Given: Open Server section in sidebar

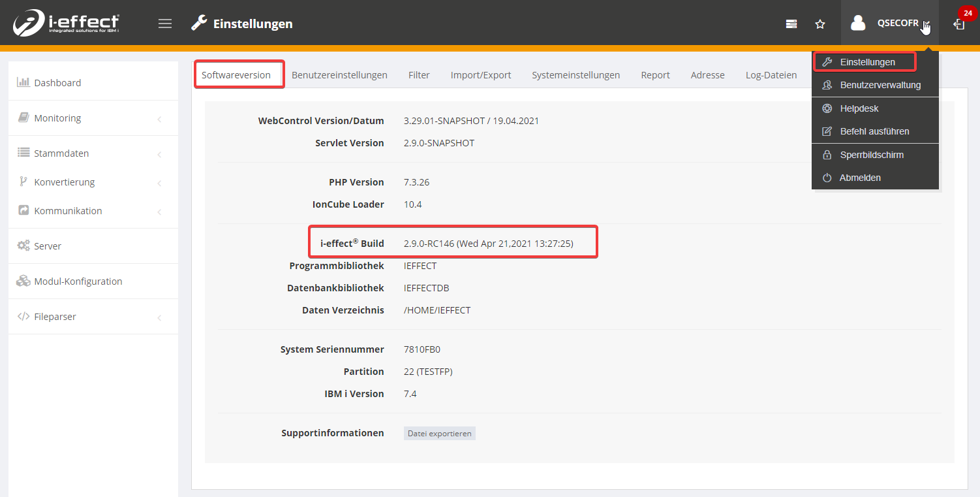Looking at the screenshot, I should 48,246.
